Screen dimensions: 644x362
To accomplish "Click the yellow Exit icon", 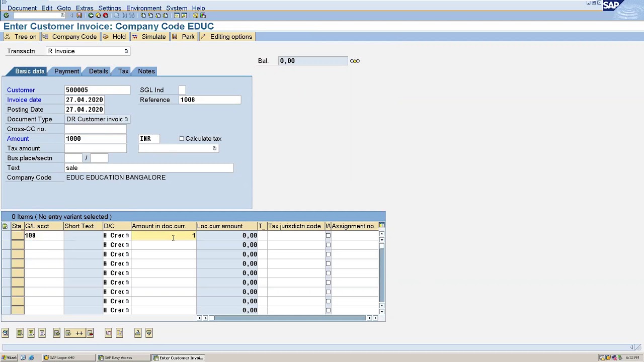I will (98, 15).
